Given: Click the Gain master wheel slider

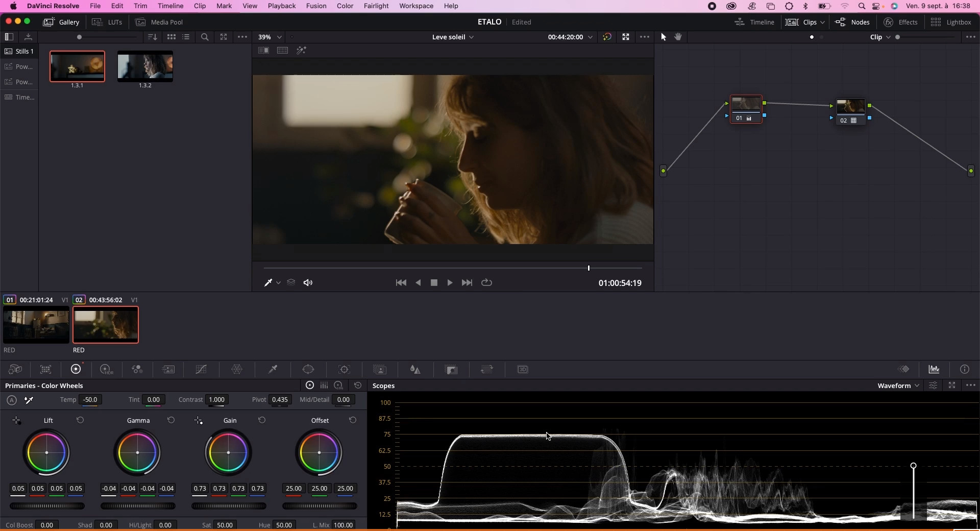Looking at the screenshot, I should pyautogui.click(x=229, y=506).
